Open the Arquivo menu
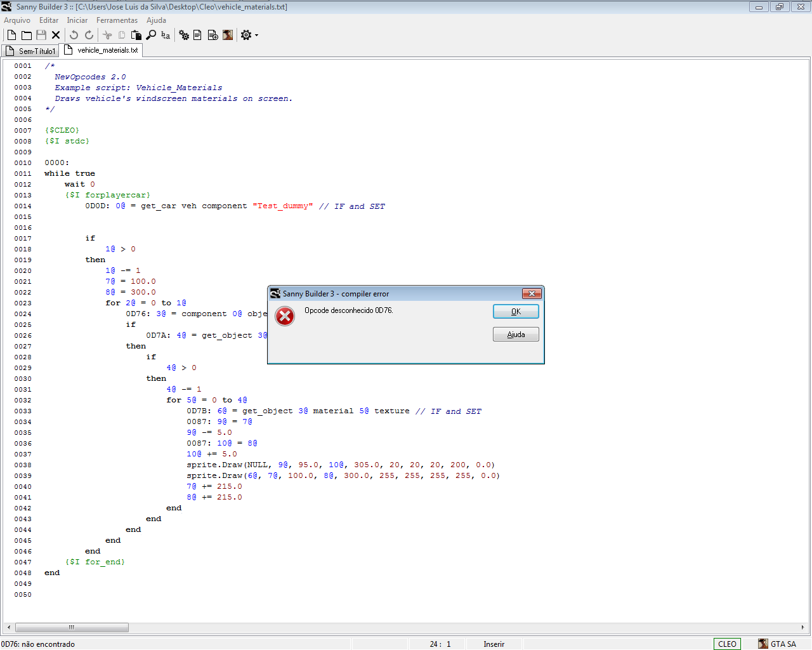 (17, 20)
